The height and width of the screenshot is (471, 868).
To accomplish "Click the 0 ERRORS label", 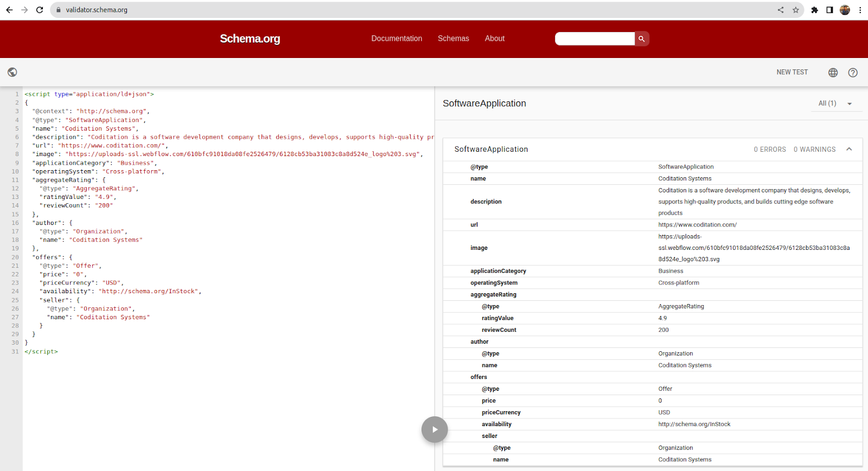I will pos(770,150).
